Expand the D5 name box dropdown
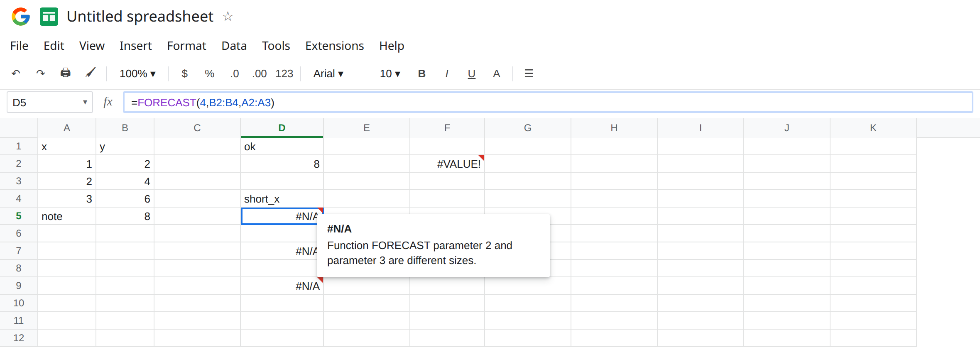The image size is (980, 352). point(85,102)
